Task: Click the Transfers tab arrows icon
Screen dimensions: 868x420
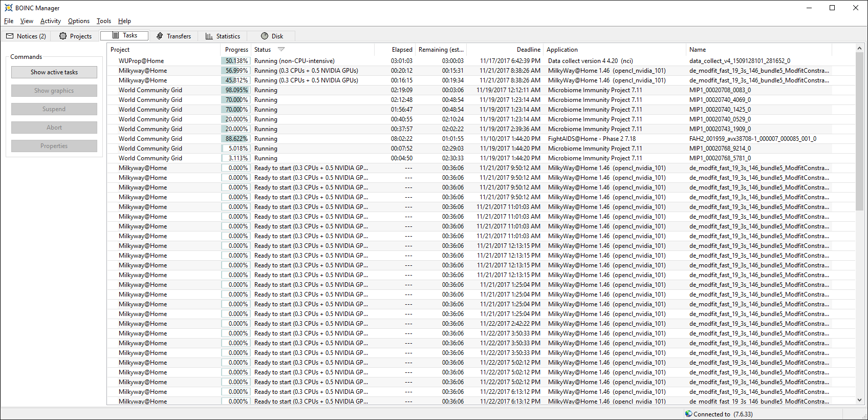Action: point(160,36)
